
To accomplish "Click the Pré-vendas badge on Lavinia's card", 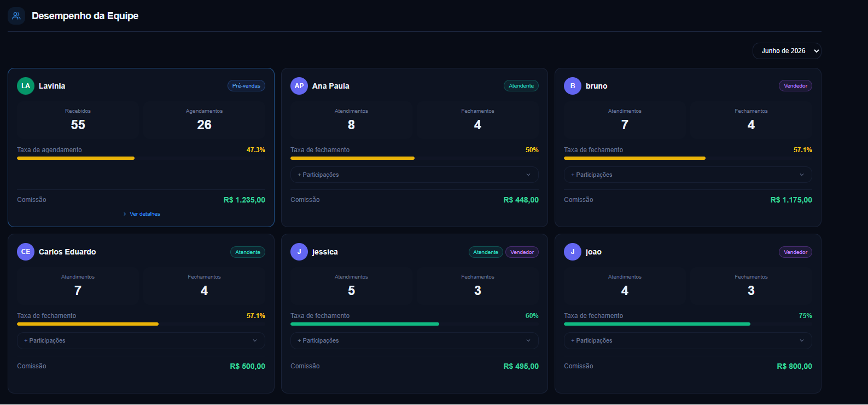I will pyautogui.click(x=246, y=86).
